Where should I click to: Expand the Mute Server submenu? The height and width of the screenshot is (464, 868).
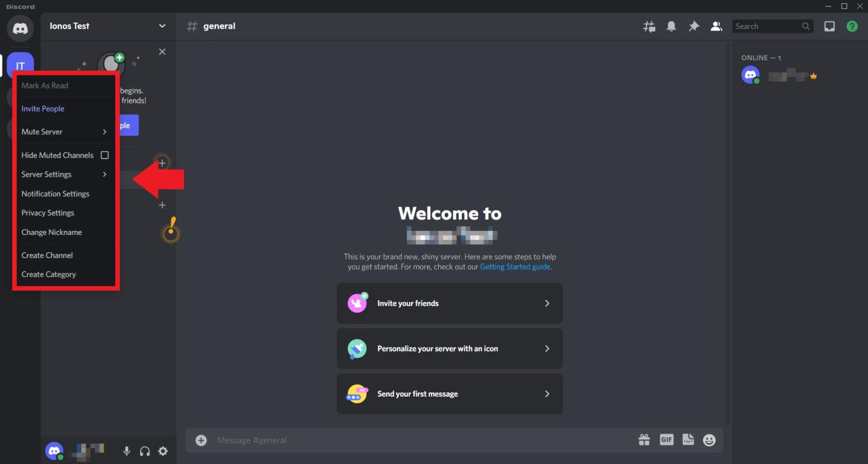(x=64, y=132)
